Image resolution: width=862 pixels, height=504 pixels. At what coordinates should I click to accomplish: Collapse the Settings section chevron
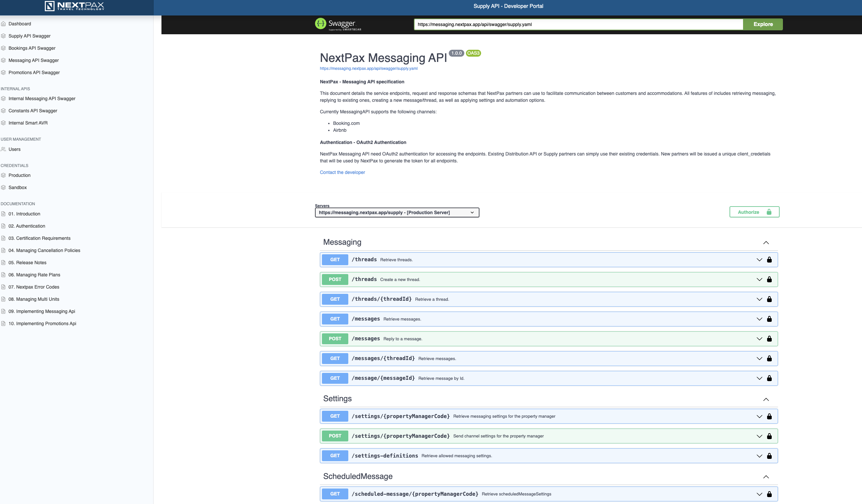766,399
